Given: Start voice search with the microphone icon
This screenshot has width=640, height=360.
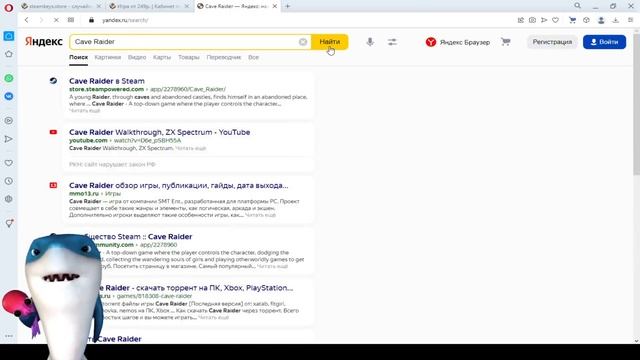Looking at the screenshot, I should tap(370, 42).
